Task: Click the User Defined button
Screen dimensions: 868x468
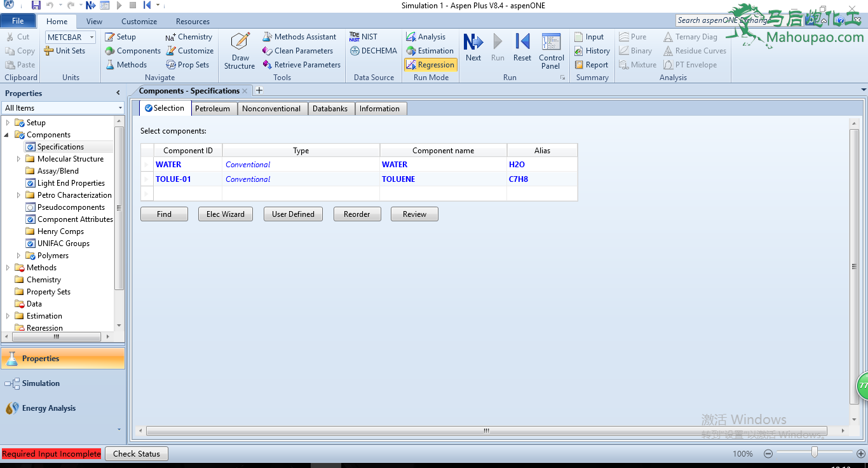Action: point(293,214)
